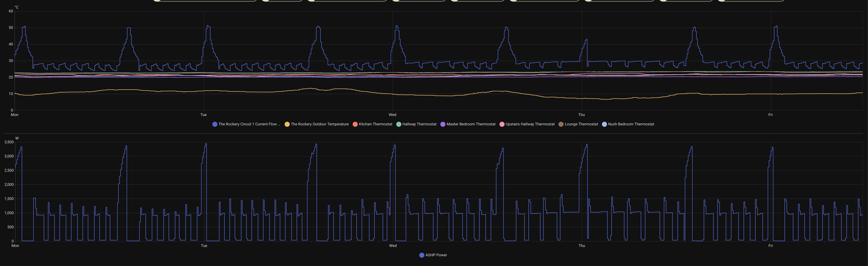The height and width of the screenshot is (266, 868).
Task: Click the Wed label on temperature chart axis
Action: click(393, 115)
